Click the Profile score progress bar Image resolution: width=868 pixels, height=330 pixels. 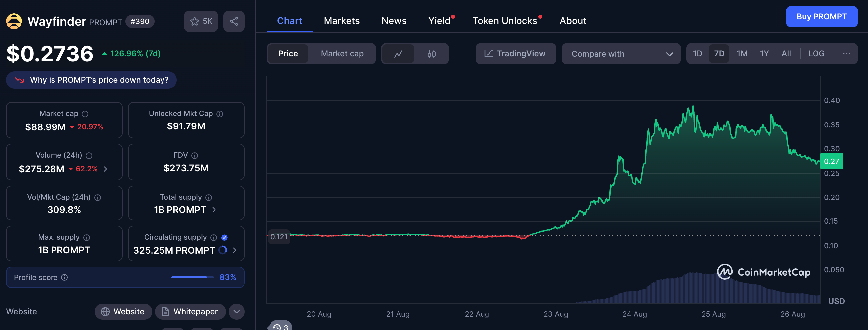[x=192, y=277]
